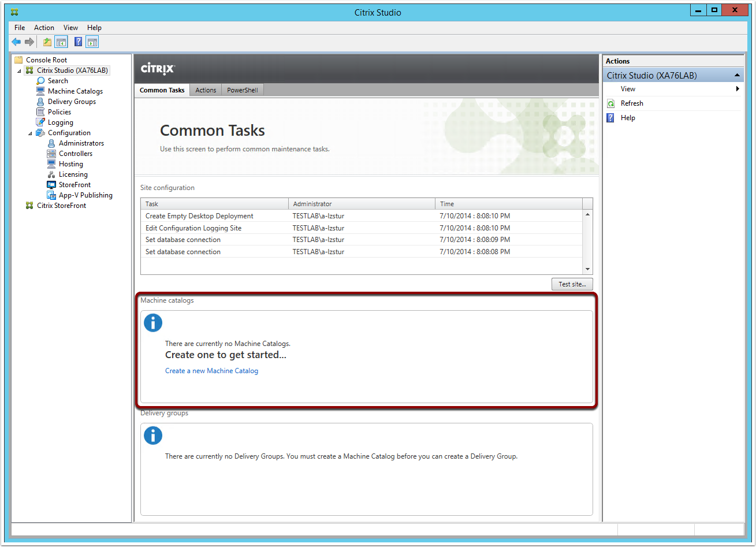This screenshot has height=547, width=756.
Task: Click the Configuration folder icon
Action: pos(40,133)
